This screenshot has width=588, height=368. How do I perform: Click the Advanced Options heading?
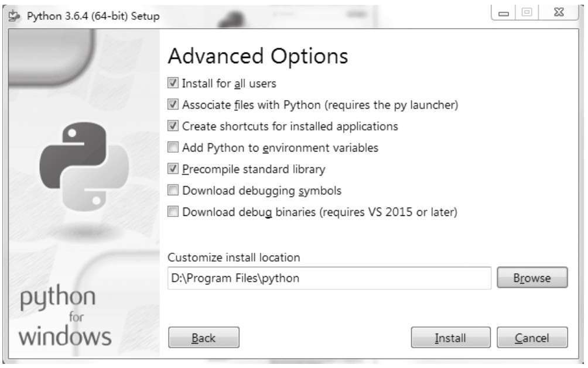pyautogui.click(x=258, y=57)
